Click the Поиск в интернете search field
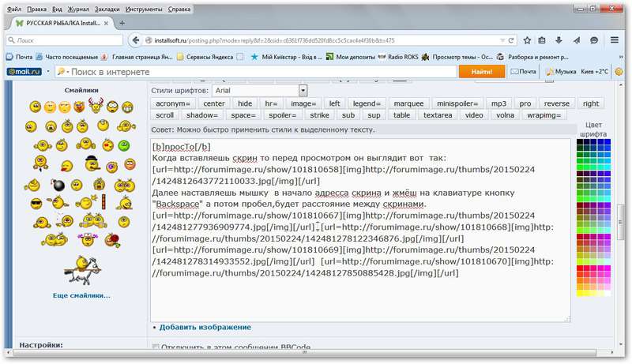This screenshot has width=632, height=364. (x=256, y=72)
